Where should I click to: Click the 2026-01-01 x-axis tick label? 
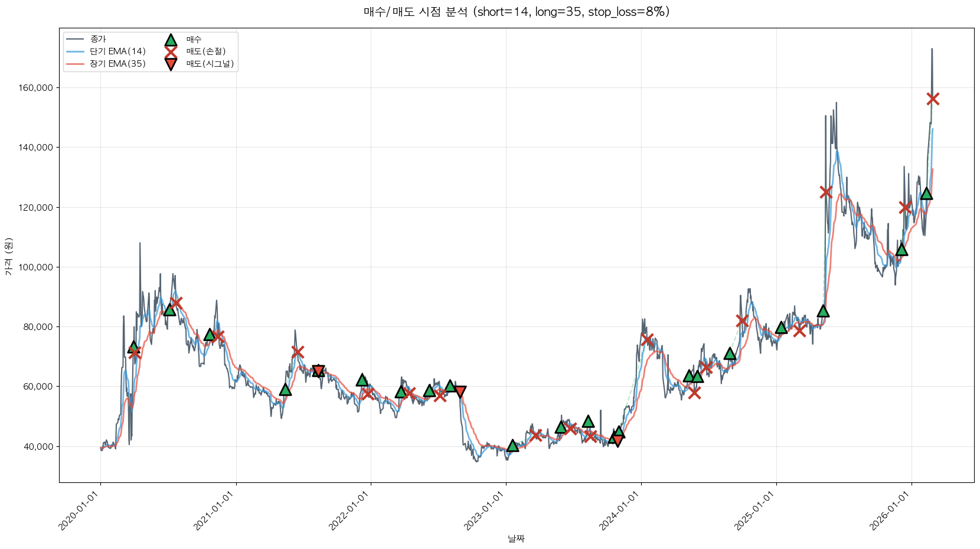891,511
